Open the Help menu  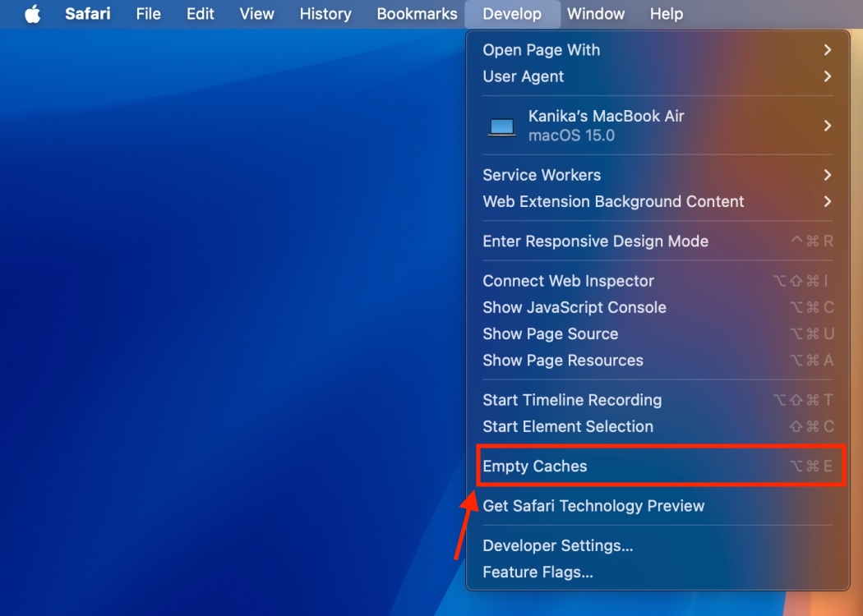[x=666, y=14]
